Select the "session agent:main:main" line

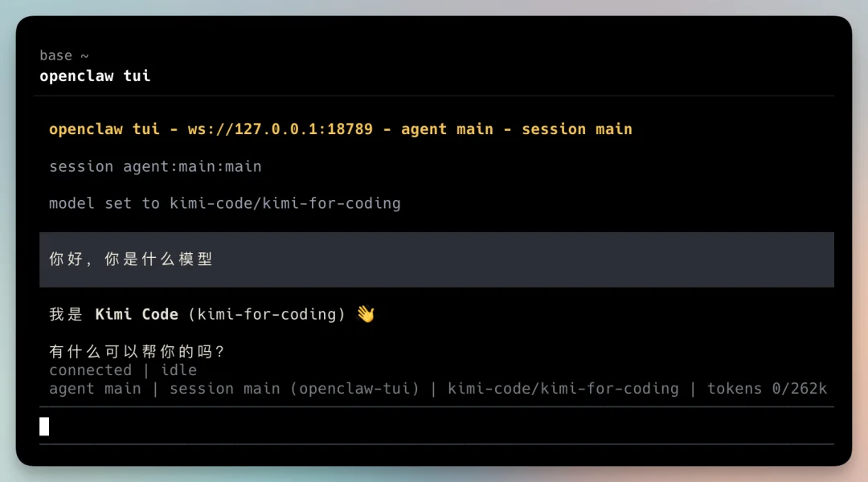tap(155, 167)
